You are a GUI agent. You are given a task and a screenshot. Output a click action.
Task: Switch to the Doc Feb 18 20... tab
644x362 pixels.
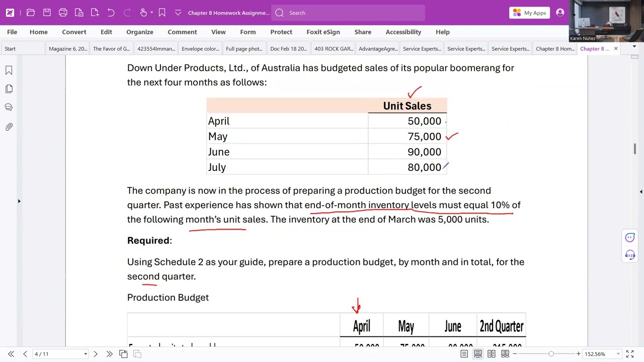pos(288,49)
